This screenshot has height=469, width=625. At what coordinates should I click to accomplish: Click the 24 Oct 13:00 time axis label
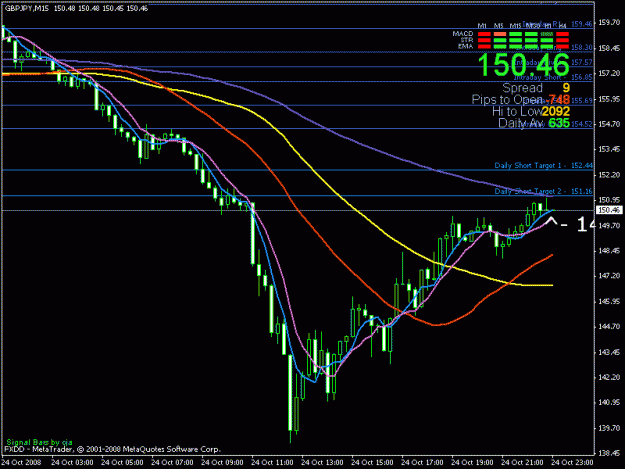click(322, 463)
